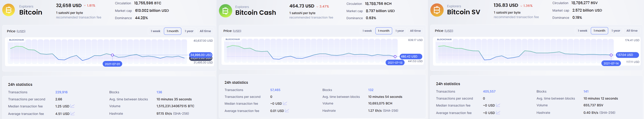Select 1 year on Bitcoin Cash chart

click(x=399, y=31)
